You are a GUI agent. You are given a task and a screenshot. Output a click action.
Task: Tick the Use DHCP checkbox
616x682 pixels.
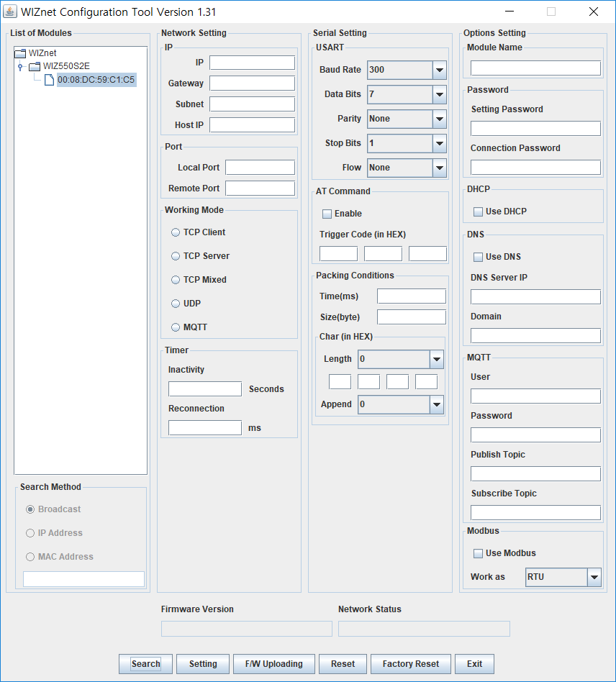coord(478,212)
